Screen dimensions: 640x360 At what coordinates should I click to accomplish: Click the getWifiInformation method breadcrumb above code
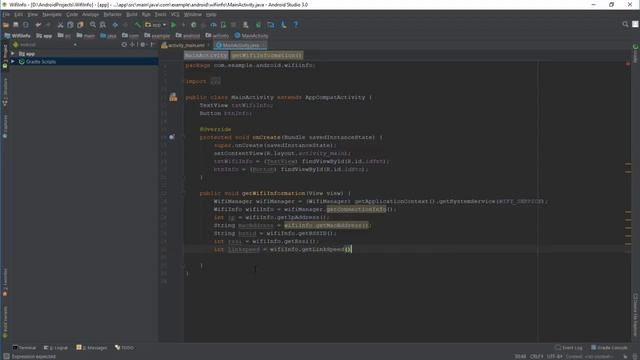point(267,55)
